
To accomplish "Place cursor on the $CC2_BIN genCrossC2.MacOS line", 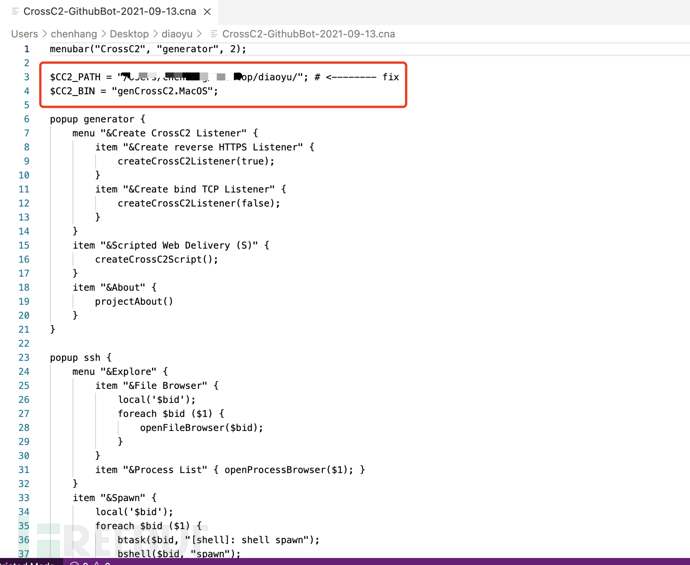I will (134, 91).
